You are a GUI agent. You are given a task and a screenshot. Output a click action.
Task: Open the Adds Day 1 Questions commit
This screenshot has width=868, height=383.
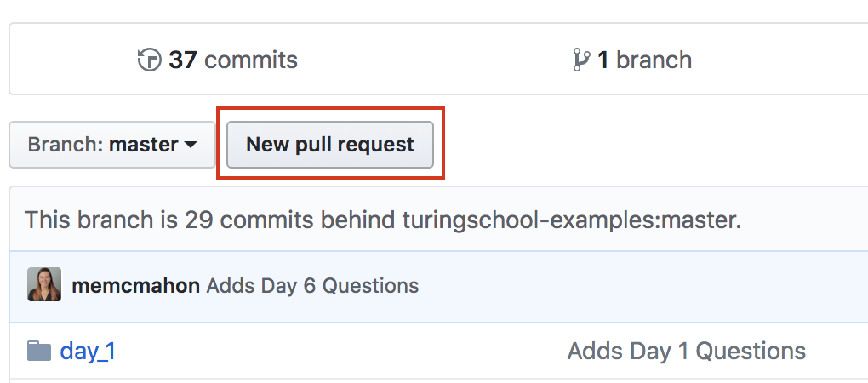(x=686, y=351)
